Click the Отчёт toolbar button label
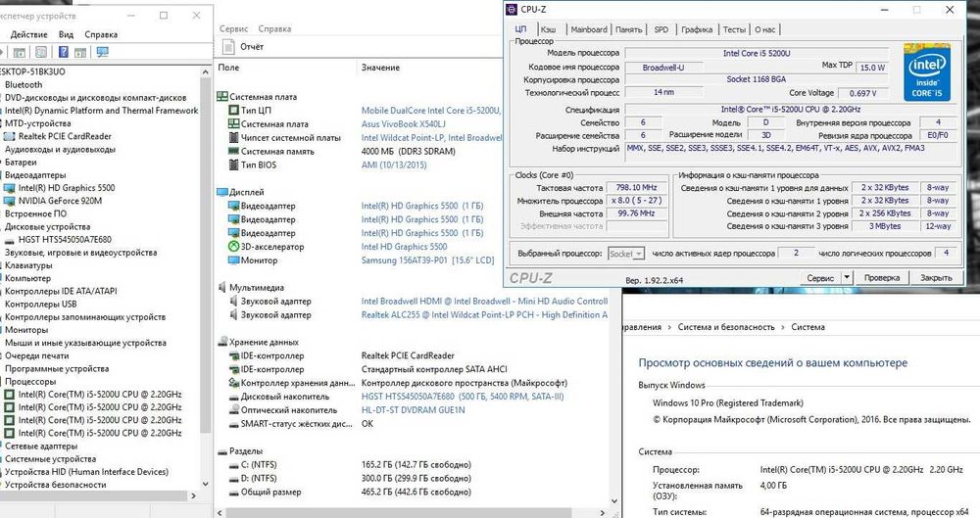 (252, 46)
